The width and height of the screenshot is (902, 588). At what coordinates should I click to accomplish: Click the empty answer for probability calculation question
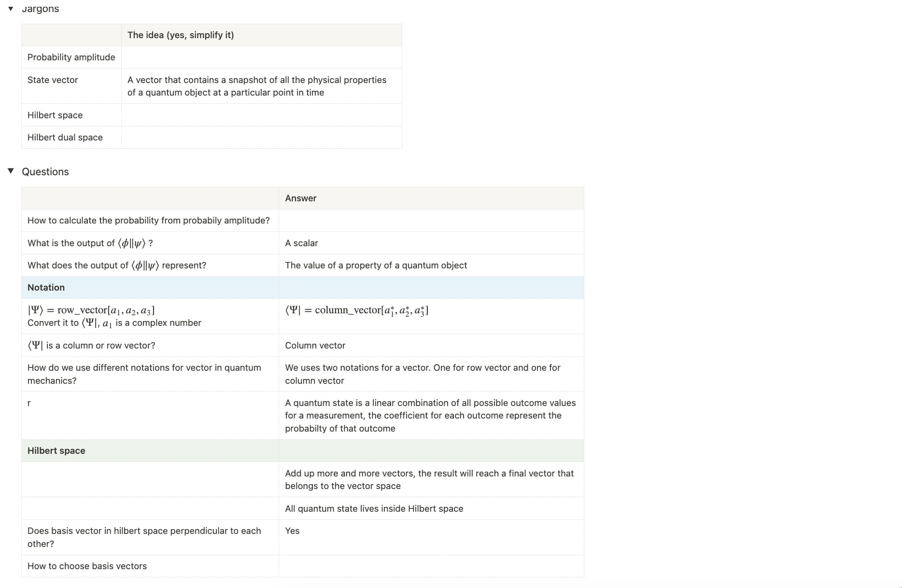click(431, 221)
